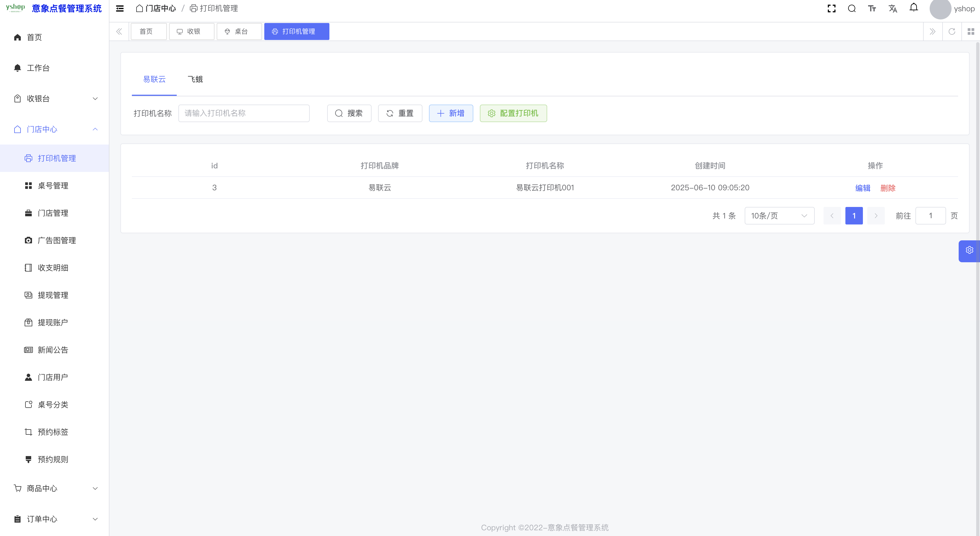Image resolution: width=980 pixels, height=536 pixels.
Task: Open the notification bell
Action: 914,8
